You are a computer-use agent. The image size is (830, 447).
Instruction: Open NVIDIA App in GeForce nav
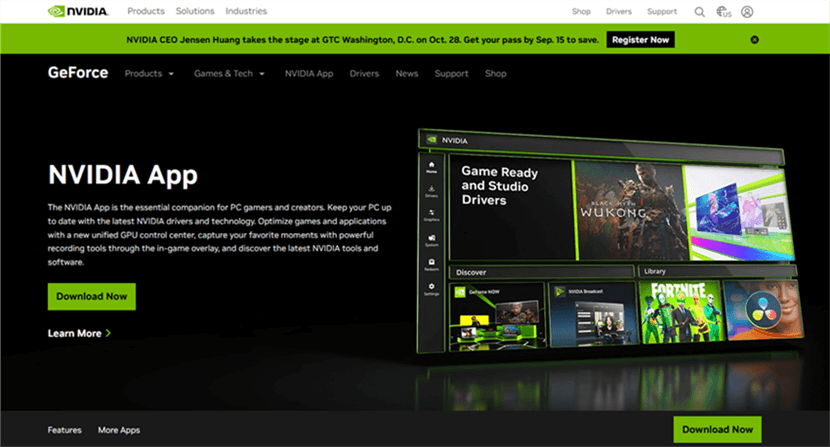coord(309,74)
